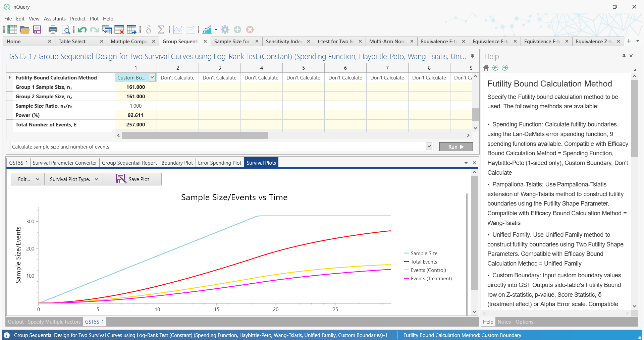This screenshot has height=340, width=644.
Task: Click the table horizontal scrollbar thumb
Action: point(195,135)
